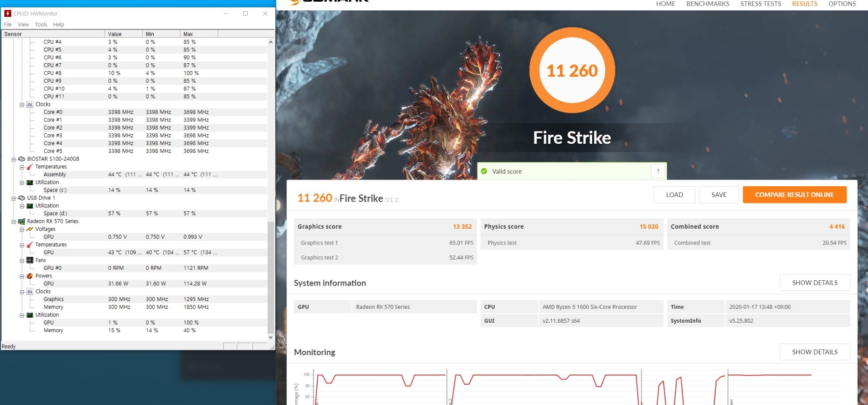Image resolution: width=868 pixels, height=405 pixels.
Task: Click the Graphics test 1 row
Action: 386,243
